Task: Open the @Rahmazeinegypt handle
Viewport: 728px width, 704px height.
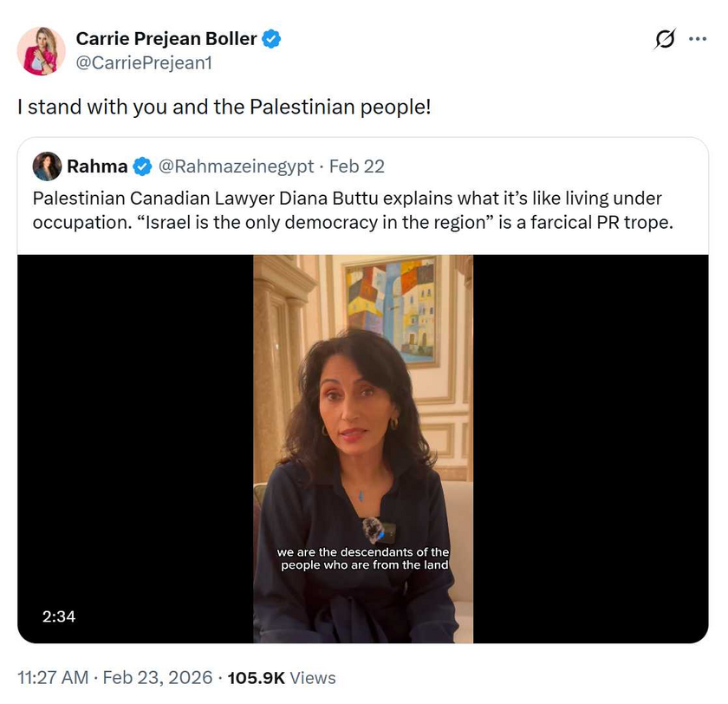Action: click(236, 166)
